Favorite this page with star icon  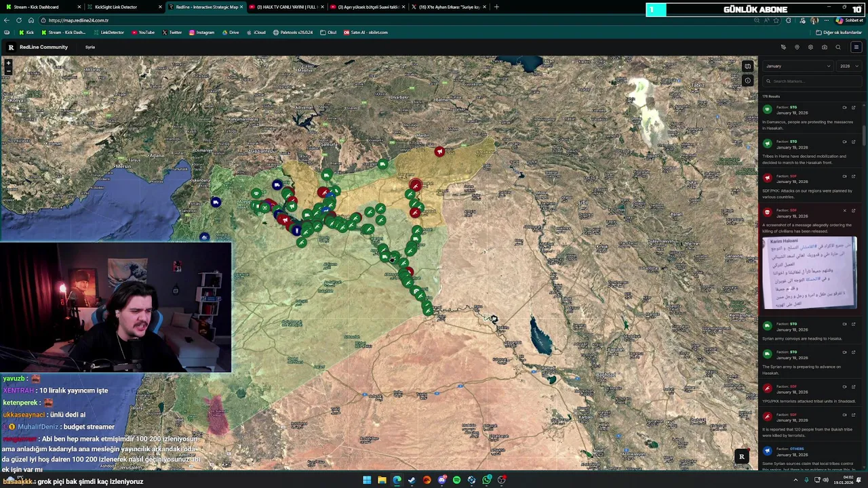(777, 20)
